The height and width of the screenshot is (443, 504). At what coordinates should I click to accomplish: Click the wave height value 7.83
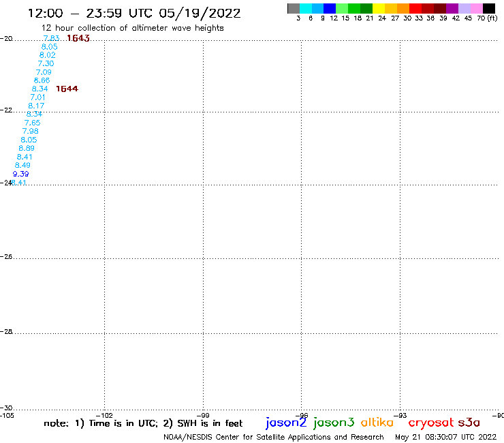[x=52, y=38]
